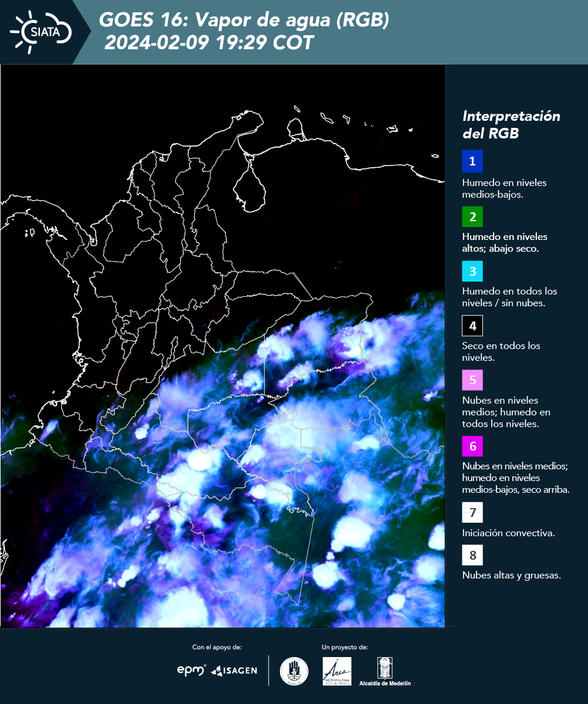The height and width of the screenshot is (704, 588).
Task: Click the blue legend swatch numbered 1
Action: [472, 161]
